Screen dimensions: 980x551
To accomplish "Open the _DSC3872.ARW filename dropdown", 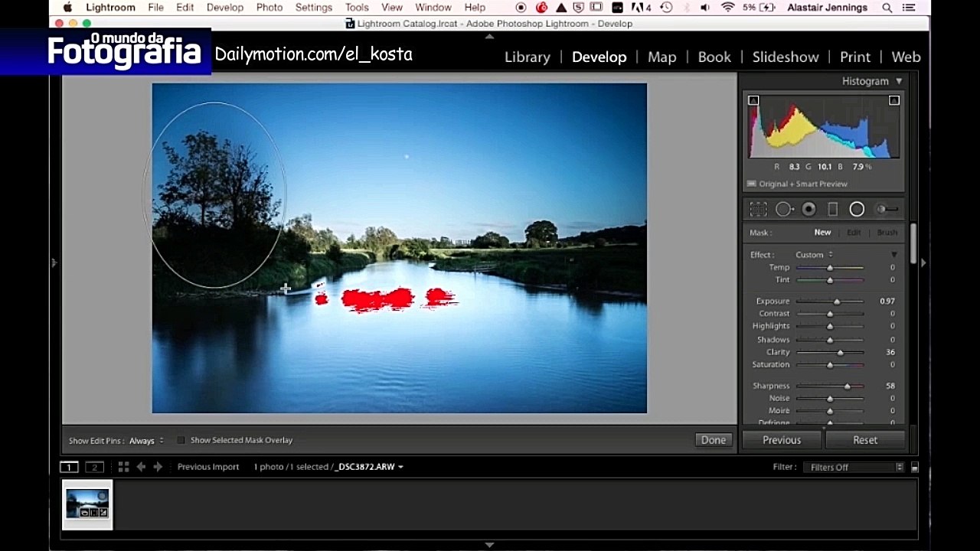I will click(370, 467).
